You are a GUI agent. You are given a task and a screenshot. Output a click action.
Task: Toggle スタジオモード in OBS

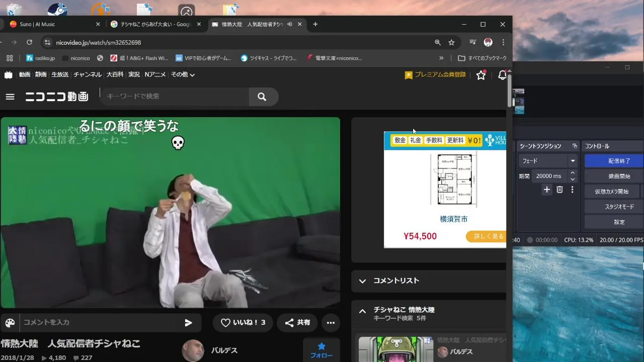(614, 207)
